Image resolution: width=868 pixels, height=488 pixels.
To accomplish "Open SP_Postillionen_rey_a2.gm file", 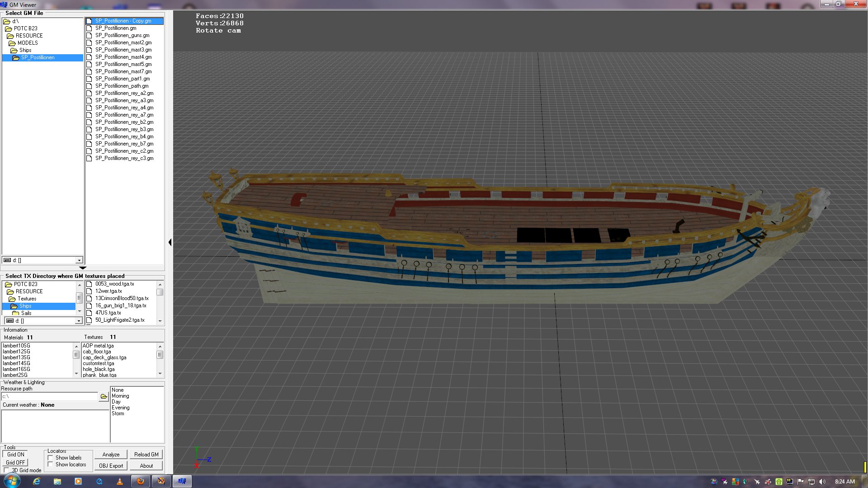I will tap(124, 93).
